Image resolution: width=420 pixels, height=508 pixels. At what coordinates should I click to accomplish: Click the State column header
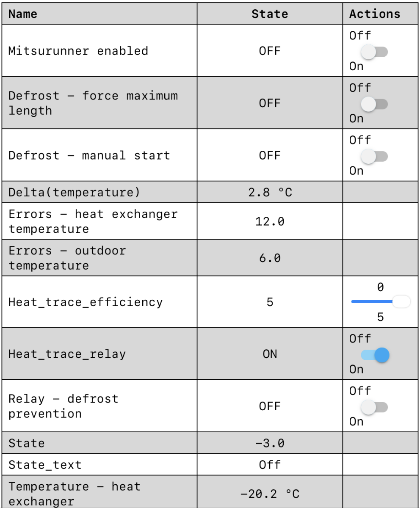270,14
